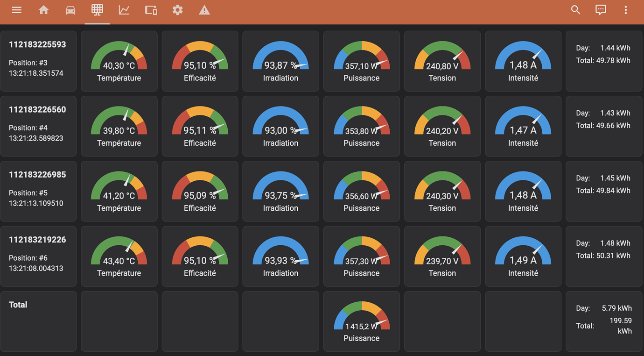Select panel card 112183225593
Screen dimensions: 644x356
(x=38, y=61)
